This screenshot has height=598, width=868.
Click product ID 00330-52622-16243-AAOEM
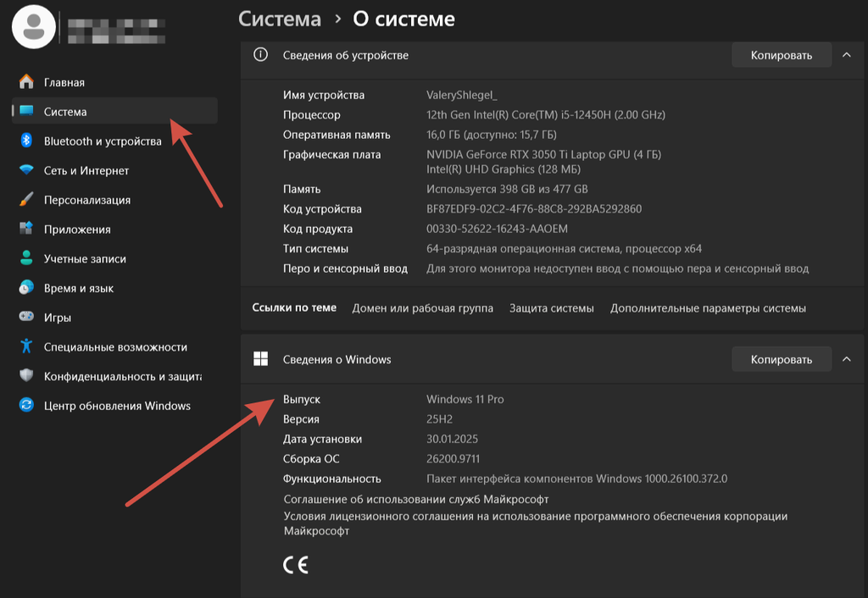pos(497,229)
